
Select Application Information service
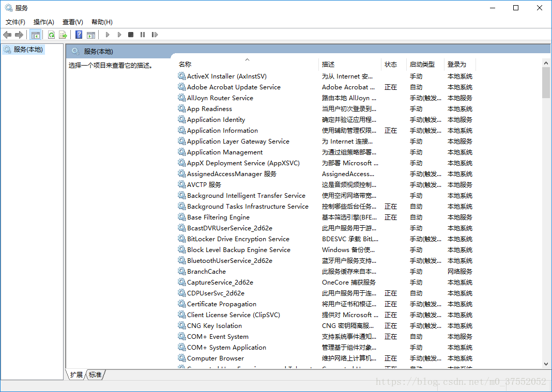[x=222, y=131]
